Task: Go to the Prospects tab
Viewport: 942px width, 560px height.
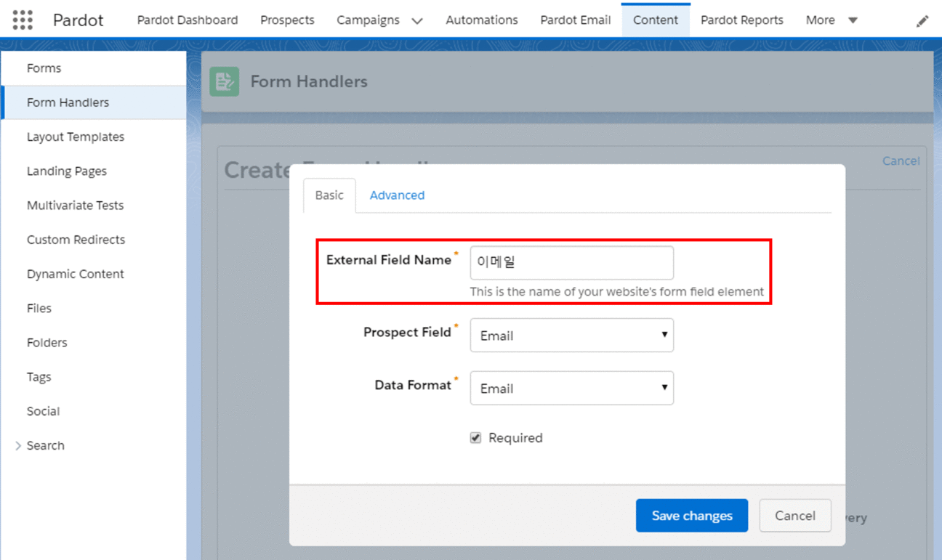Action: [287, 20]
